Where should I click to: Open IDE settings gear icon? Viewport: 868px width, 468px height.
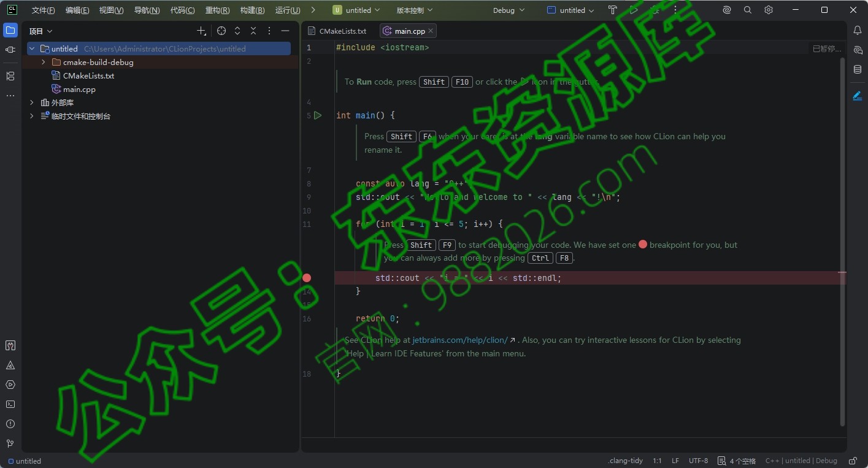[769, 10]
